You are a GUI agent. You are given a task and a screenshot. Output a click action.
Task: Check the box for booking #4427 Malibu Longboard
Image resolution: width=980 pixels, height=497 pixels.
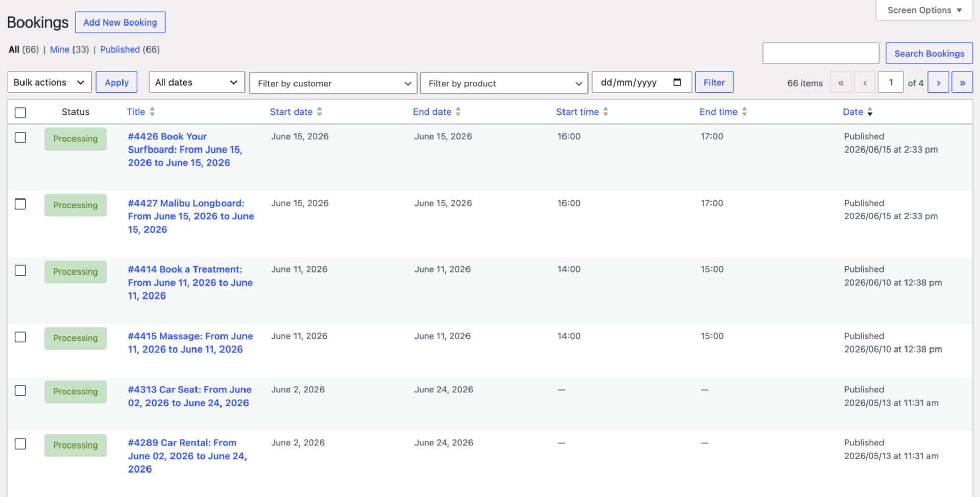coord(20,204)
